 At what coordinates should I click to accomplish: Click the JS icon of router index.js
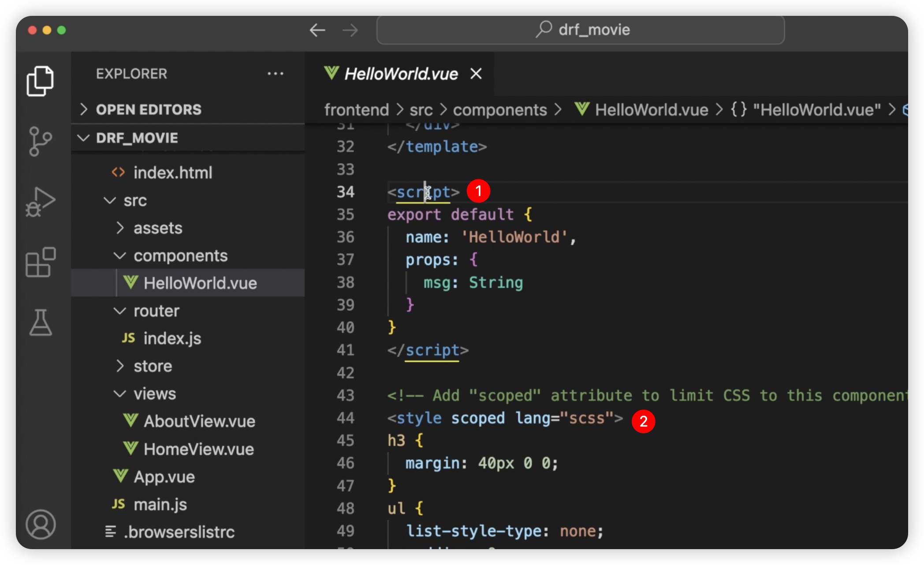click(x=128, y=338)
